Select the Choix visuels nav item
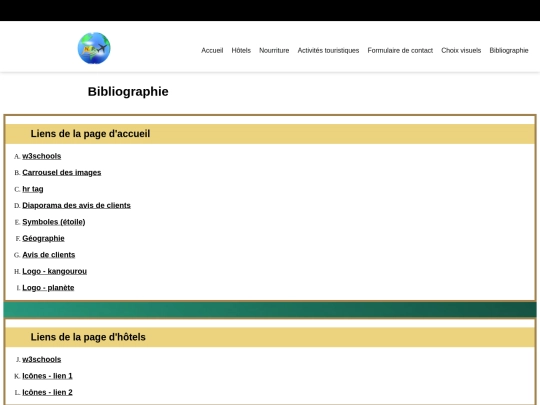The image size is (540, 405). pyautogui.click(x=461, y=50)
